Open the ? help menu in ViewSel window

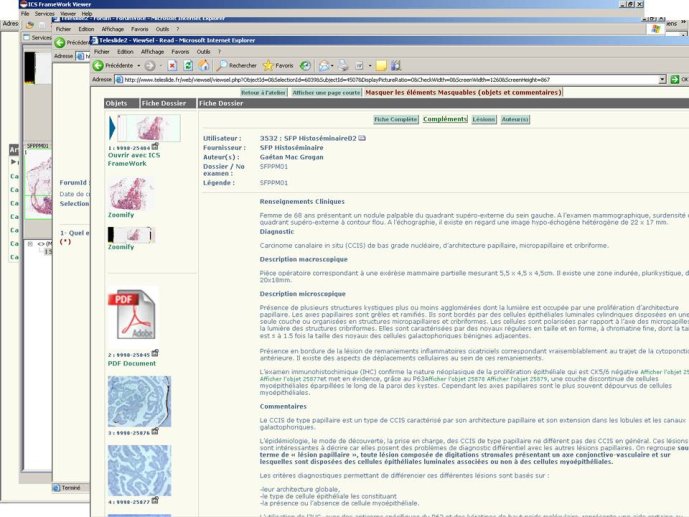point(219,52)
